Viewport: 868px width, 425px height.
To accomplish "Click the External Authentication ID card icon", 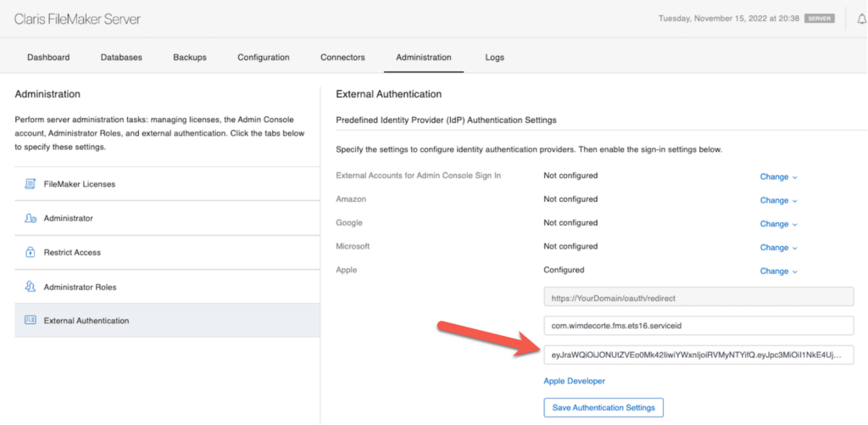I will tap(31, 321).
